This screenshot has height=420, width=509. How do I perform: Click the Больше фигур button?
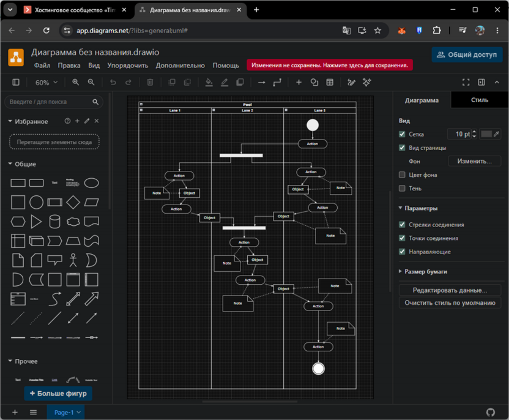pos(58,393)
